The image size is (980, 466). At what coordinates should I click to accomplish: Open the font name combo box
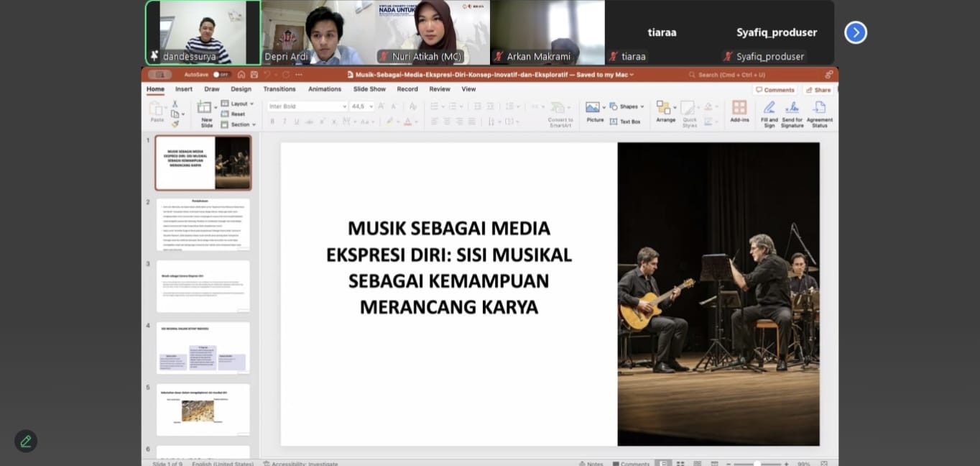[307, 106]
